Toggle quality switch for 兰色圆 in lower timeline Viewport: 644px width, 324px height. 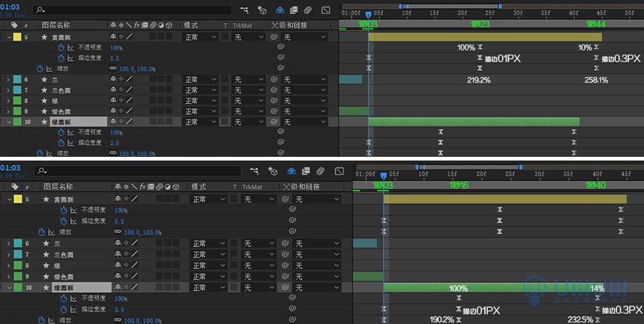click(x=135, y=254)
